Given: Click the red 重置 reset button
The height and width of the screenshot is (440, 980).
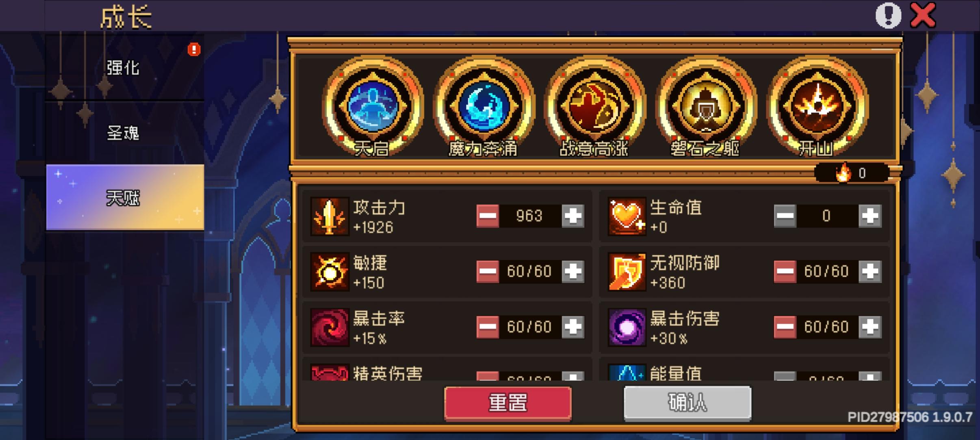Looking at the screenshot, I should [508, 403].
